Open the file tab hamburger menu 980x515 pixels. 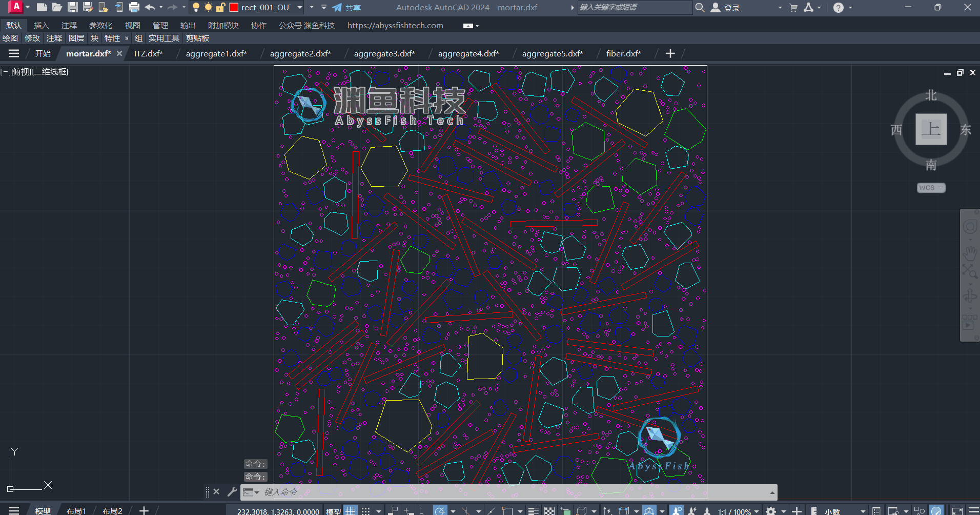[x=14, y=53]
